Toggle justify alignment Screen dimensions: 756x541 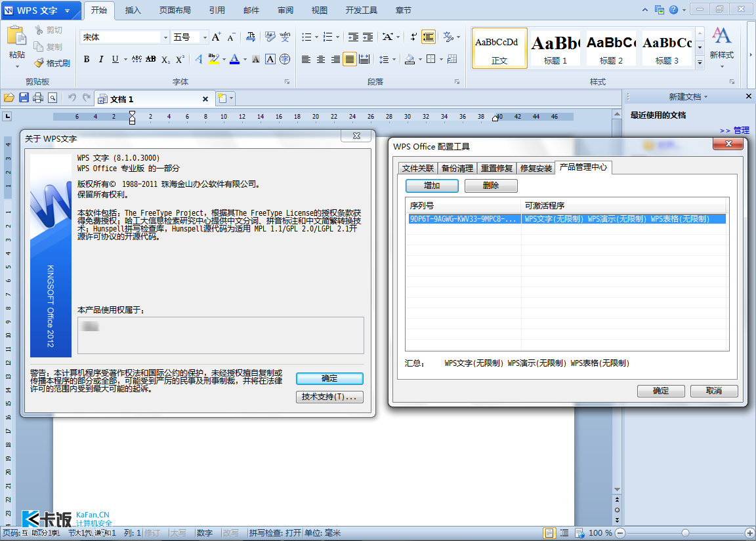[x=350, y=59]
